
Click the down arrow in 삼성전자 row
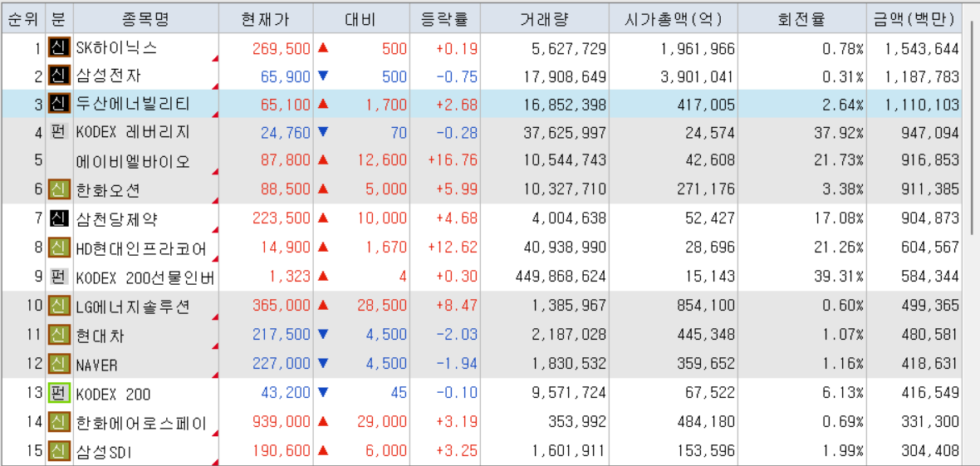[x=322, y=76]
